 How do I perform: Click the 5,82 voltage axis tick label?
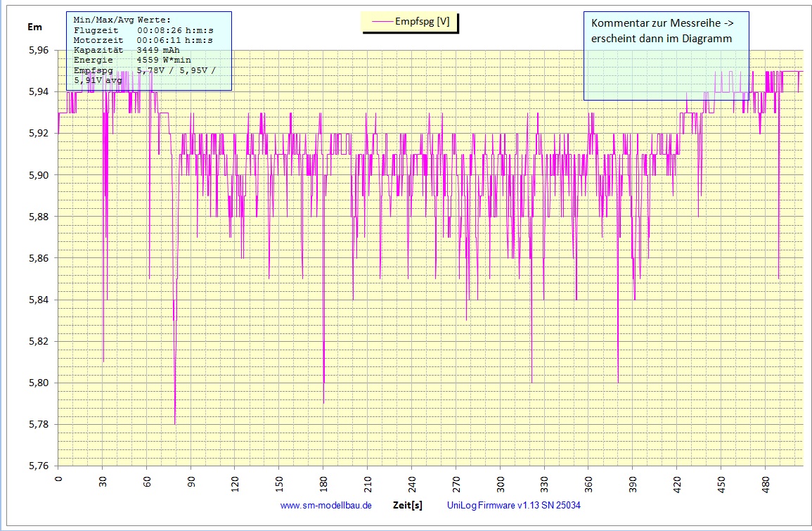point(39,341)
